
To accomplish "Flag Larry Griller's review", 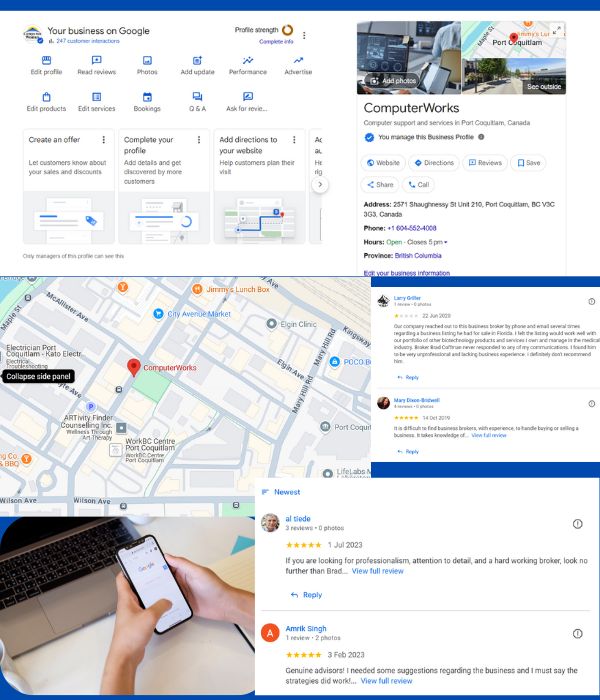I will (x=592, y=302).
